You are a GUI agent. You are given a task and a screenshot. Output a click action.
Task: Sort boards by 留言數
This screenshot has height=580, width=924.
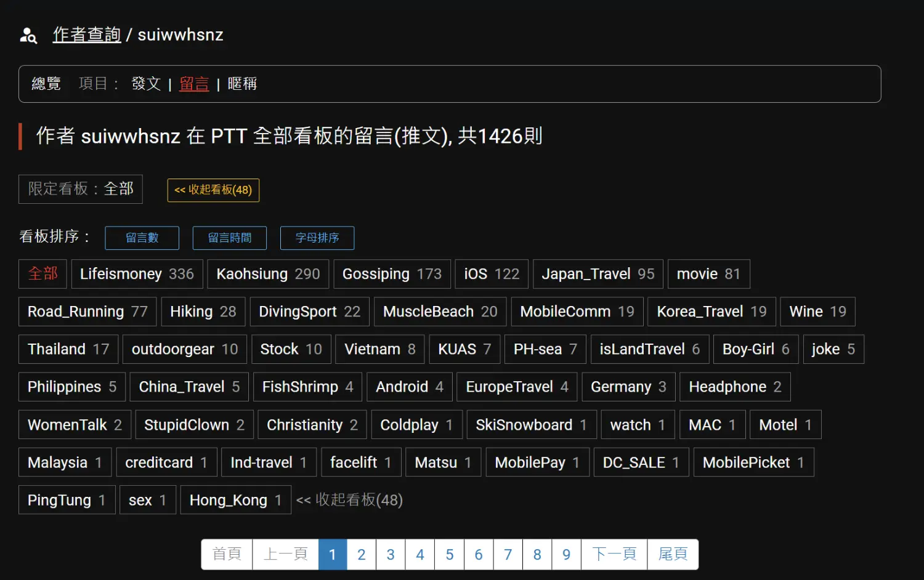142,238
